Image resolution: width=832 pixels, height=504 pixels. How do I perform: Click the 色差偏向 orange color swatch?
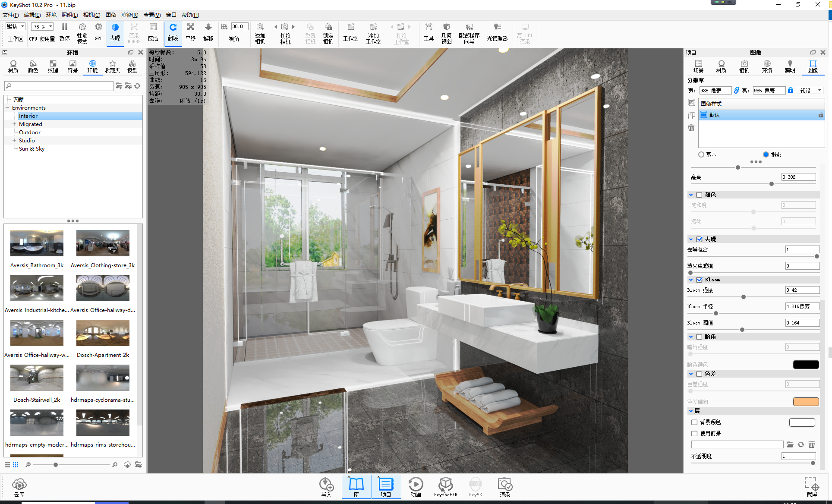[x=805, y=402]
